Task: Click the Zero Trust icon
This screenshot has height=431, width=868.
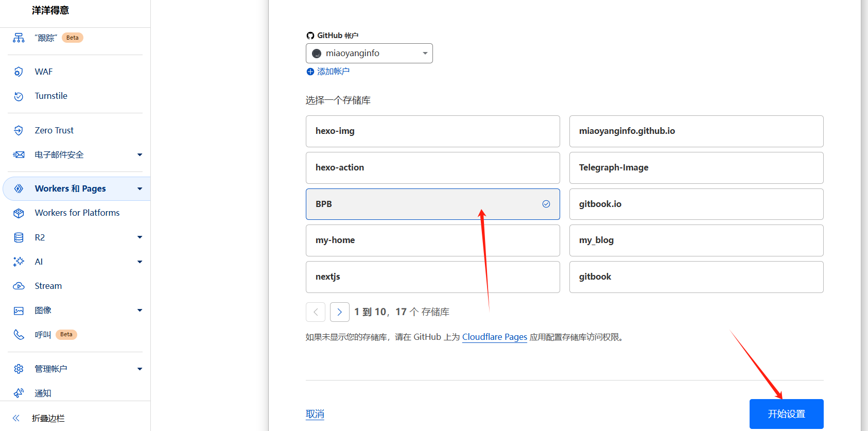Action: 19,130
